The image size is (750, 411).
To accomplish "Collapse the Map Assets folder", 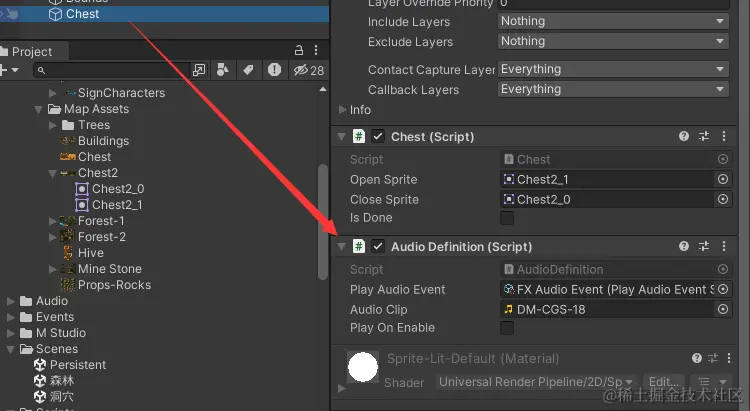I will (39, 109).
